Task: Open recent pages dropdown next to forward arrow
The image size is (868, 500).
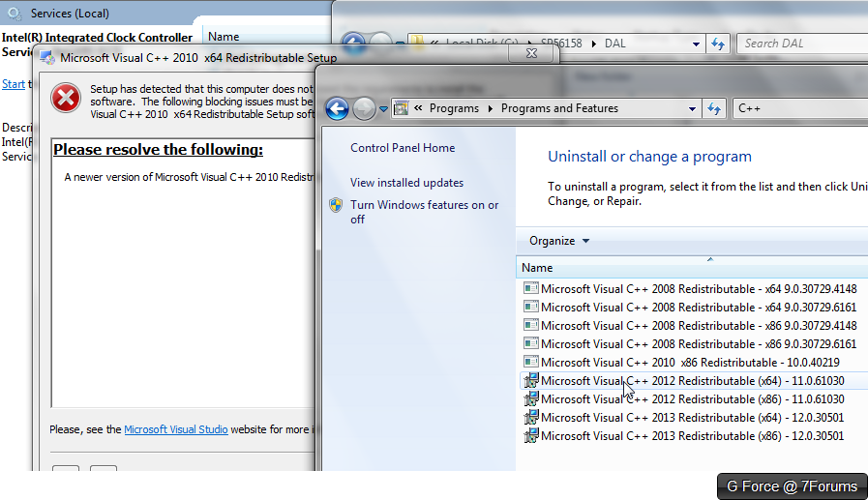Action: tap(383, 109)
